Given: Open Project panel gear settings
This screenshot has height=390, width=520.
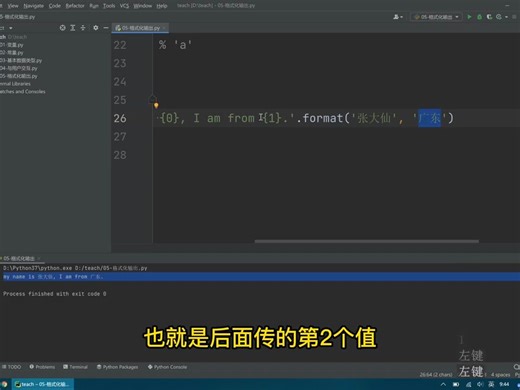Looking at the screenshot, I should pos(96,28).
